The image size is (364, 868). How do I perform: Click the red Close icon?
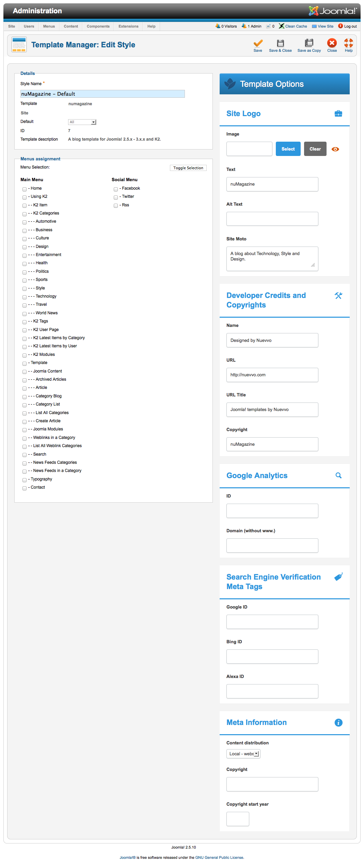(332, 43)
